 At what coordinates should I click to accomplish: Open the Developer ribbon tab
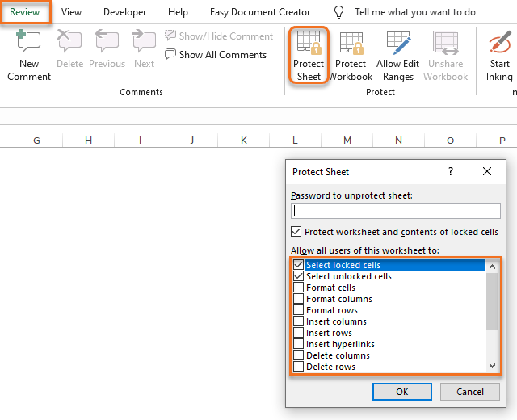pyautogui.click(x=124, y=12)
